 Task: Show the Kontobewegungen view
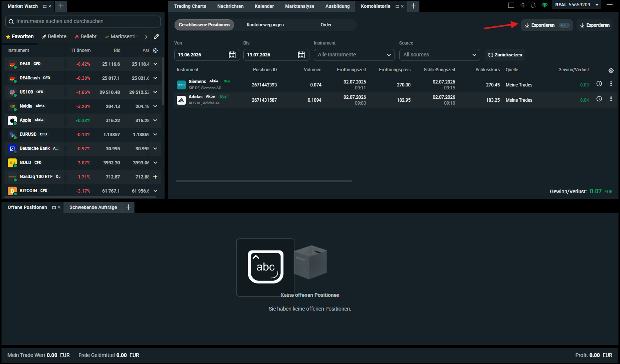(x=265, y=25)
